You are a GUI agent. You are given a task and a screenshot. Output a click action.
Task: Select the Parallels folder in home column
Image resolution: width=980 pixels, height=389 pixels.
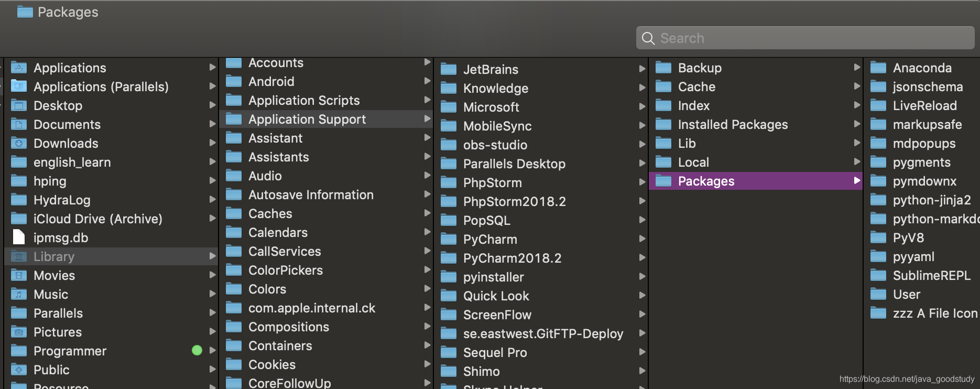click(111, 313)
